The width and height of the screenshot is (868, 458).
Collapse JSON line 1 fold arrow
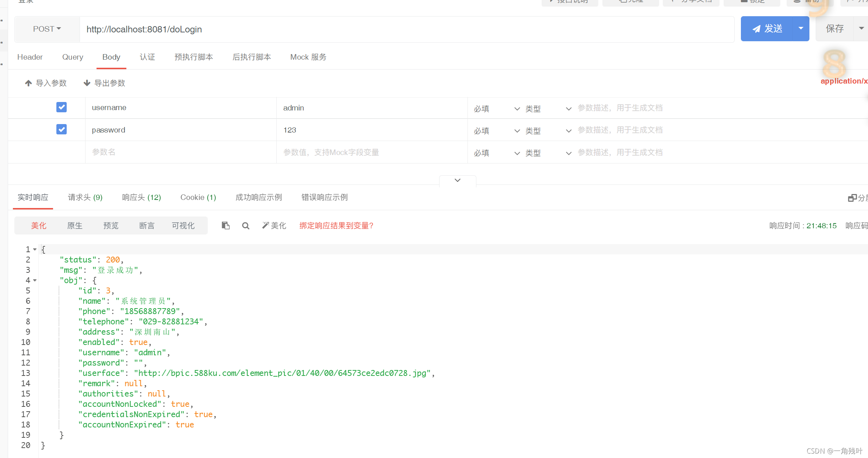(35, 250)
